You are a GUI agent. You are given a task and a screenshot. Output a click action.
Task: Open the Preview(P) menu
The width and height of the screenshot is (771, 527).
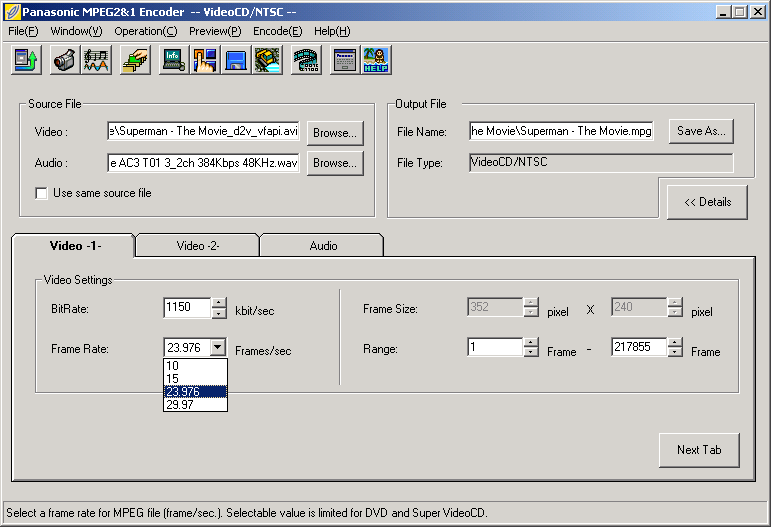click(215, 31)
